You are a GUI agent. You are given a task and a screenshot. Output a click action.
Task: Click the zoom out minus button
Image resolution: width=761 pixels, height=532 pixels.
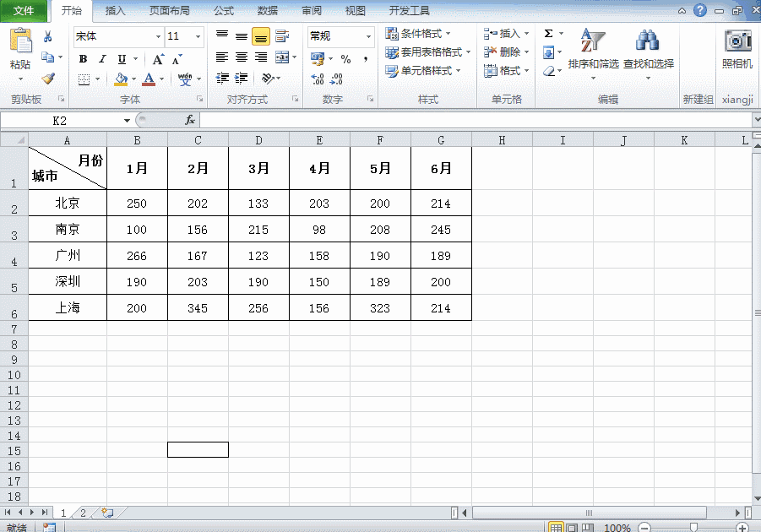[644, 528]
